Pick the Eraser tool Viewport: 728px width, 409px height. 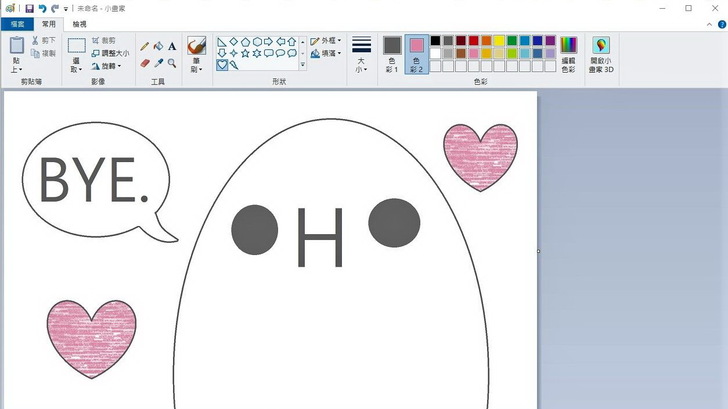click(145, 63)
